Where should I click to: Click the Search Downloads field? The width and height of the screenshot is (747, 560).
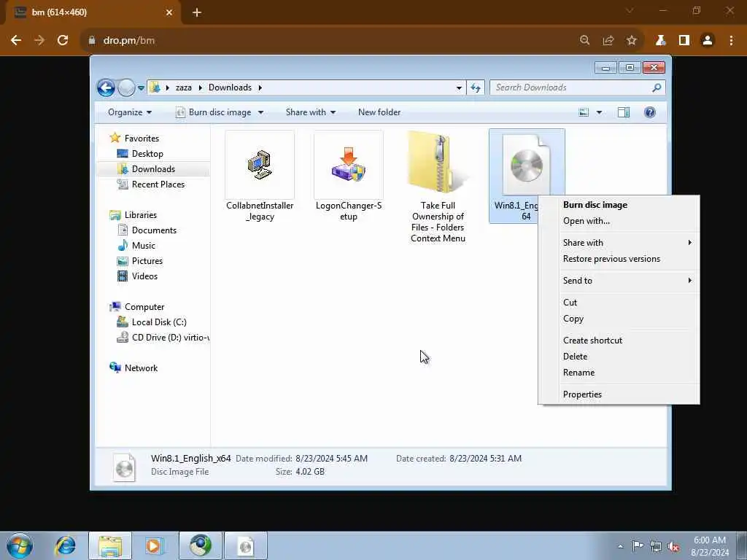(578, 87)
